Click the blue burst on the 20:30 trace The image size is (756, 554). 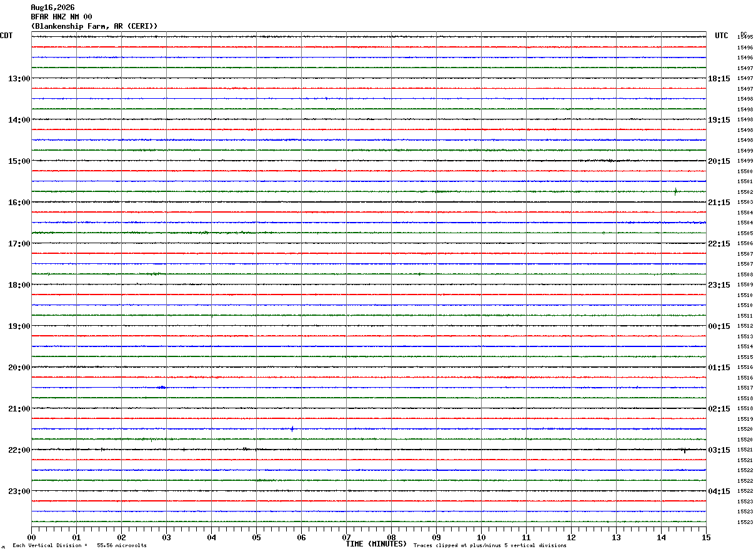pyautogui.click(x=162, y=387)
